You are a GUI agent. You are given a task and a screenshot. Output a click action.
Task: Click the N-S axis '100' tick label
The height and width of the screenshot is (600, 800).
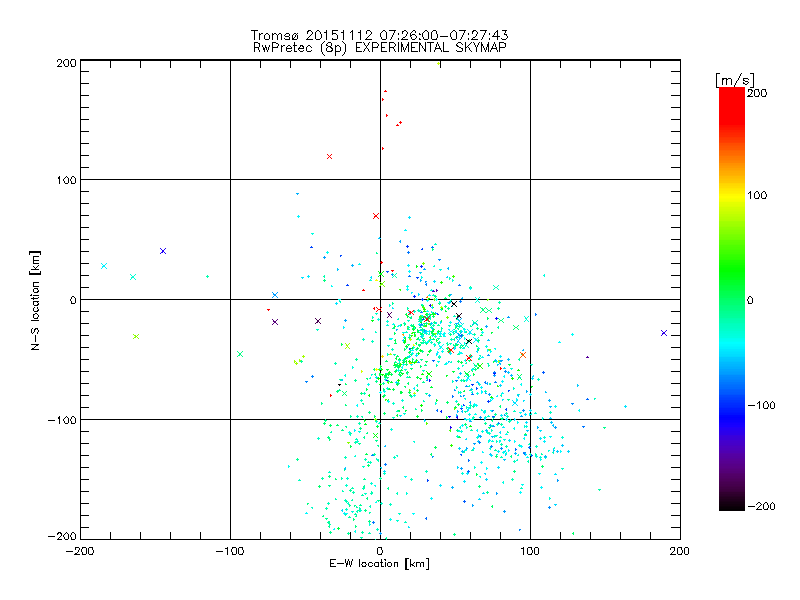(x=66, y=180)
